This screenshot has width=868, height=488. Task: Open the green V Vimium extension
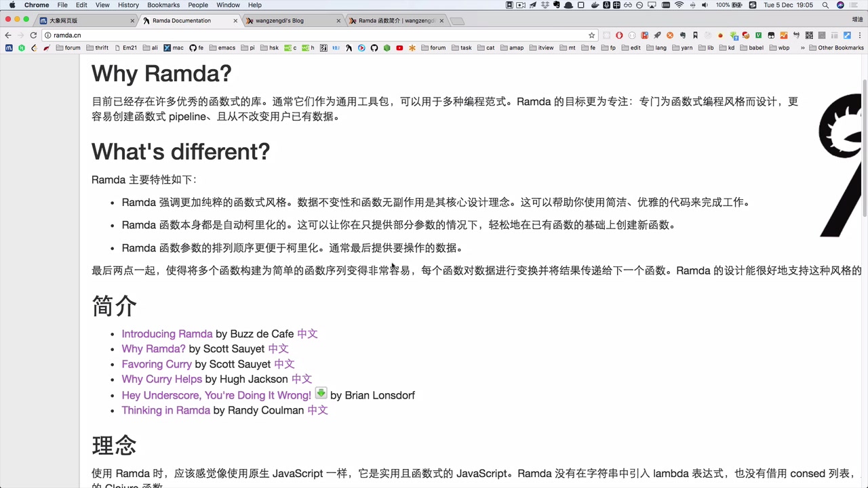coord(758,35)
